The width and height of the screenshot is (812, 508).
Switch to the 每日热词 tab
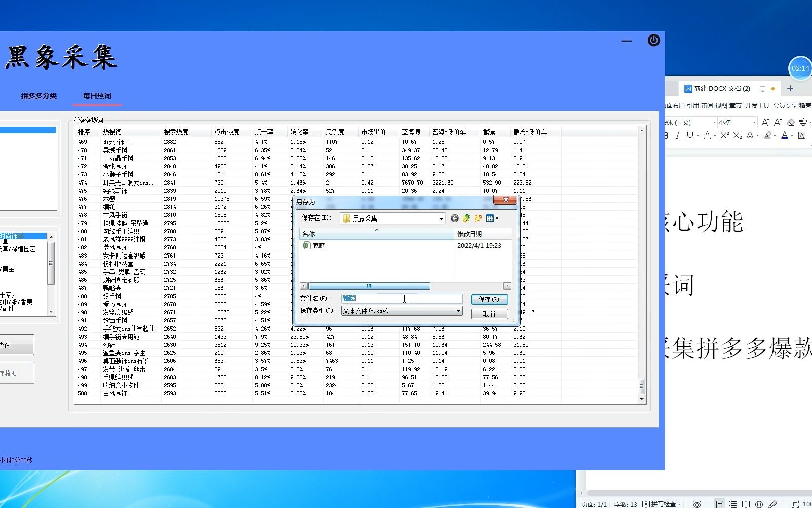97,96
